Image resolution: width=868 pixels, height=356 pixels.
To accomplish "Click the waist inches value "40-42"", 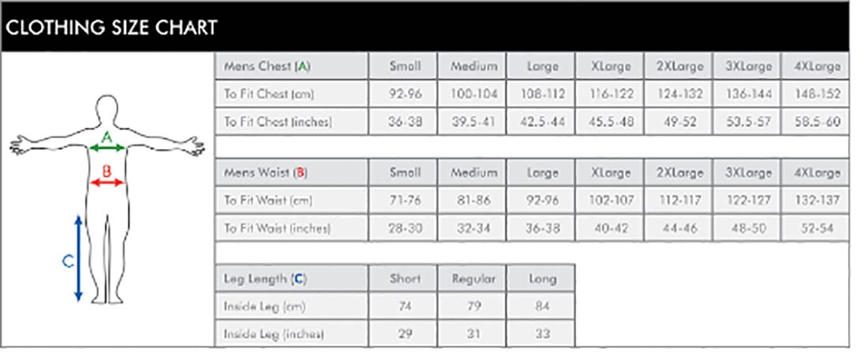I will [x=611, y=228].
